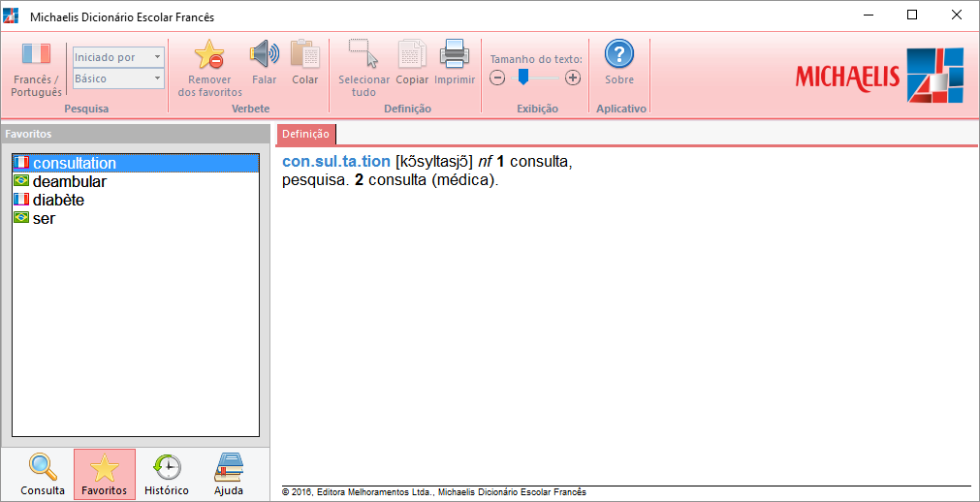The image size is (980, 502).
Task: Click the French flag beside 'consultation'
Action: point(21,163)
